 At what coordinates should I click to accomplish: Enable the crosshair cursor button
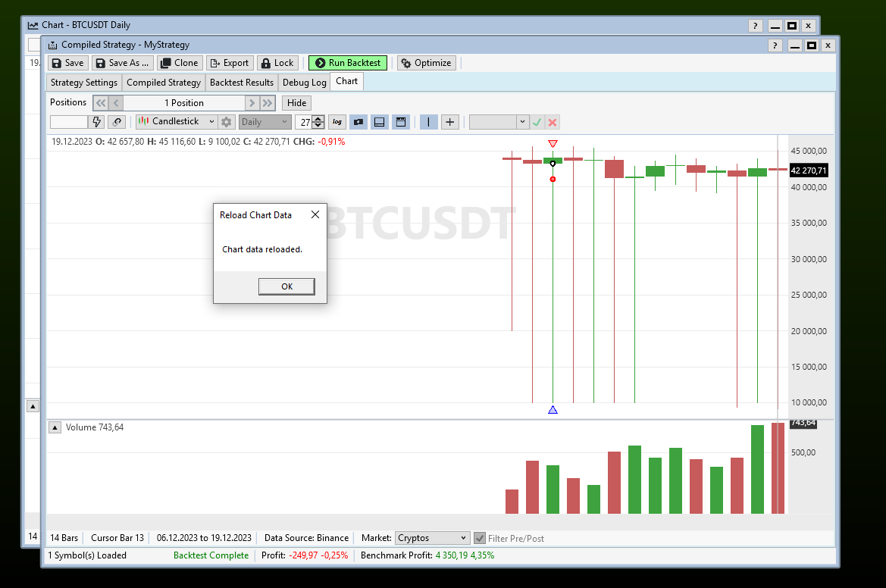450,122
